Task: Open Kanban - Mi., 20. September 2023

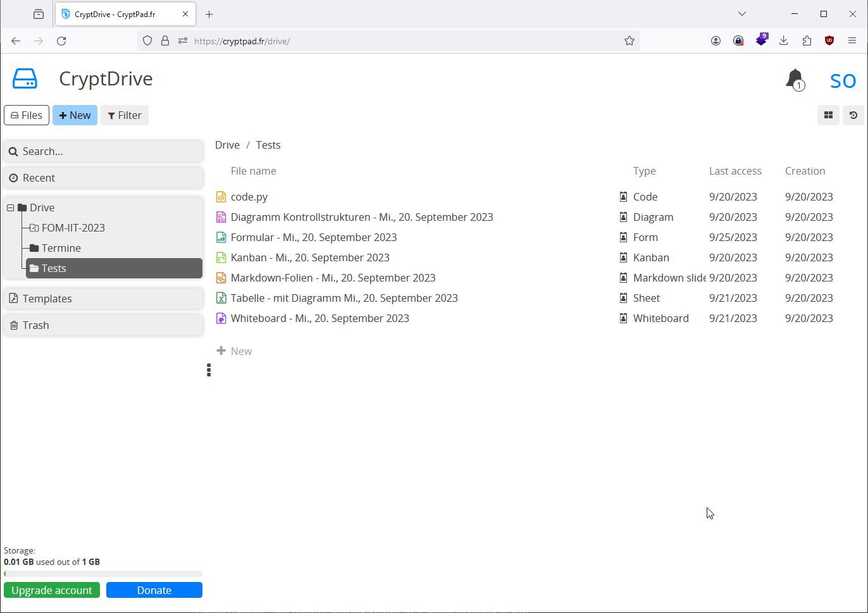Action: tap(310, 257)
